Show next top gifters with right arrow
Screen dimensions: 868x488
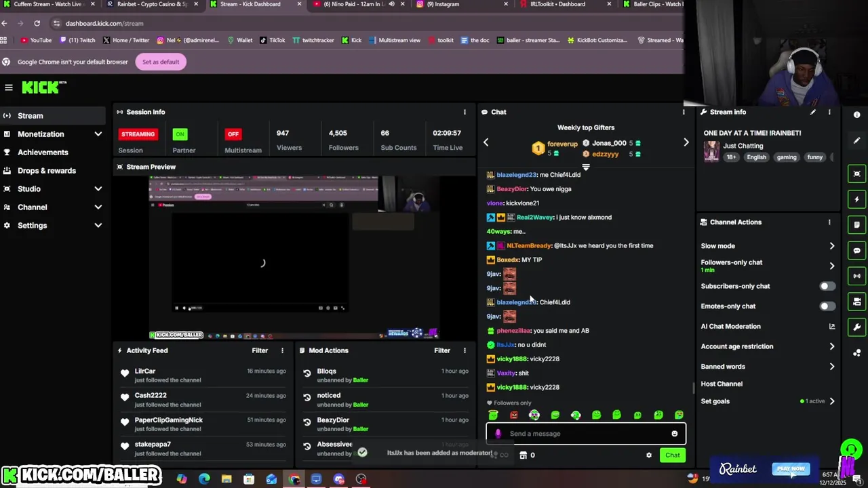pyautogui.click(x=686, y=142)
